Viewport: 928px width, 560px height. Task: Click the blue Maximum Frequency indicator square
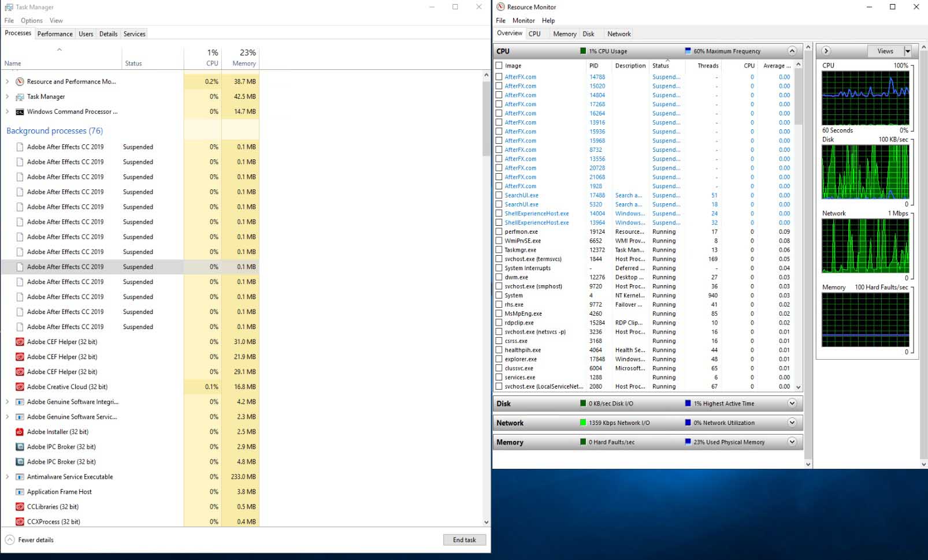688,51
